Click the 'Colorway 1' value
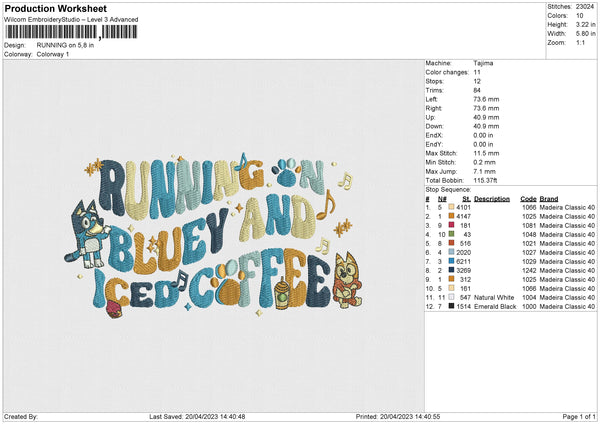Image resolution: width=600 pixels, height=424 pixels. [53, 54]
